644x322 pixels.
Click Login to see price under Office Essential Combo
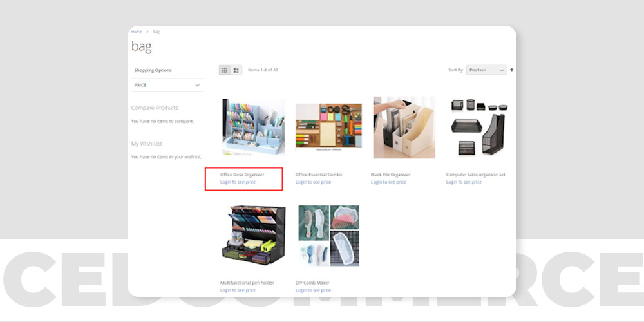point(314,182)
